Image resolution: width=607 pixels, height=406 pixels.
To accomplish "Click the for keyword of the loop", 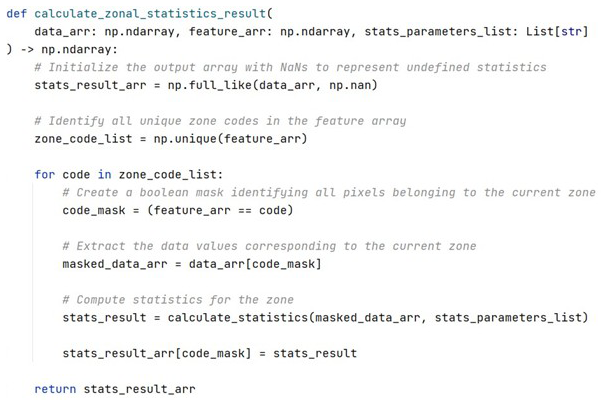I will pos(45,174).
